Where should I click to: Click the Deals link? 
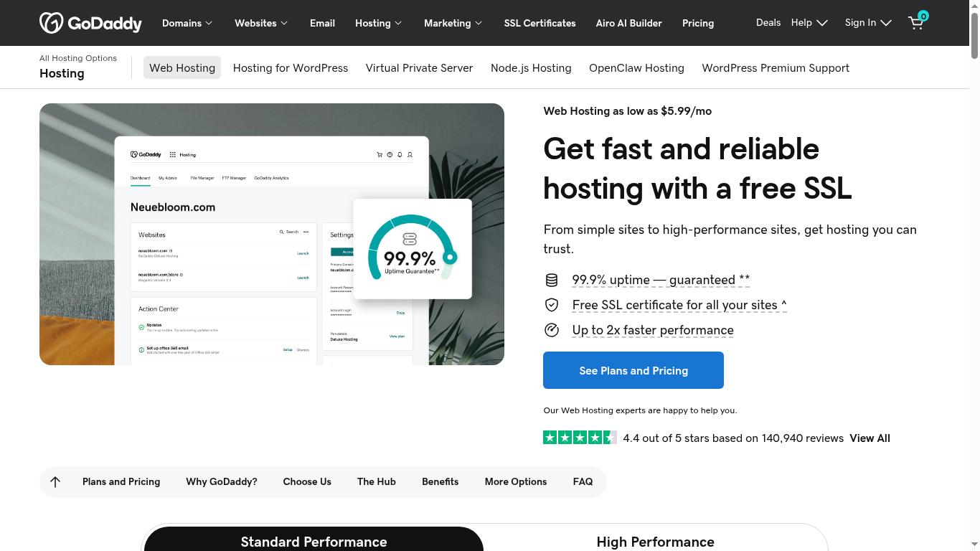(x=768, y=22)
